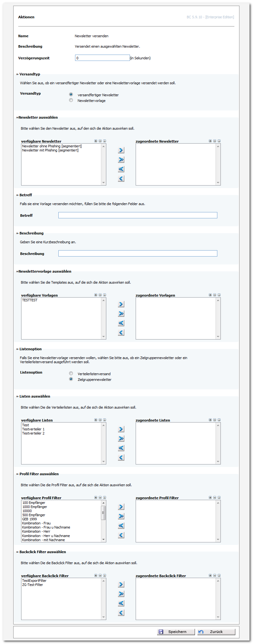Go back using Zurück button
The image size is (253, 644).
point(216,632)
